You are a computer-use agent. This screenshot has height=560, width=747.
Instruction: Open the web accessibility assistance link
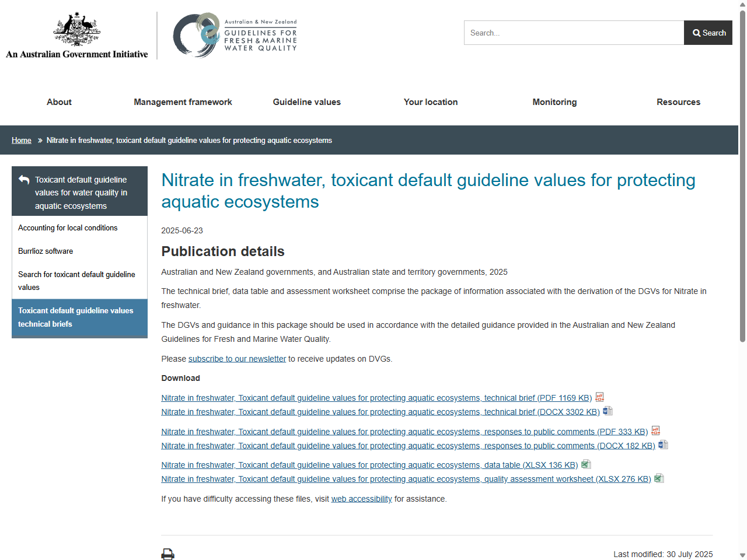361,499
